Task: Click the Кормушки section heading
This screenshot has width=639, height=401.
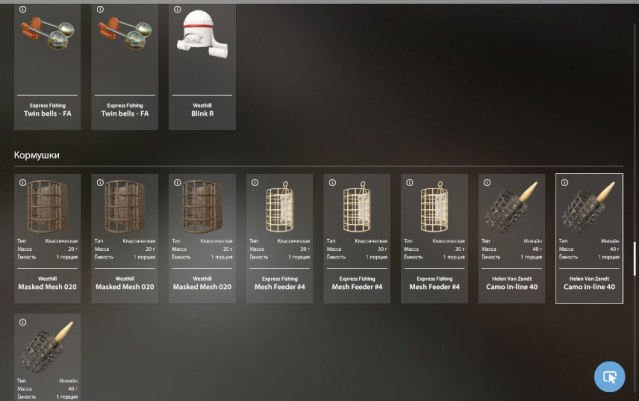Action: point(37,155)
